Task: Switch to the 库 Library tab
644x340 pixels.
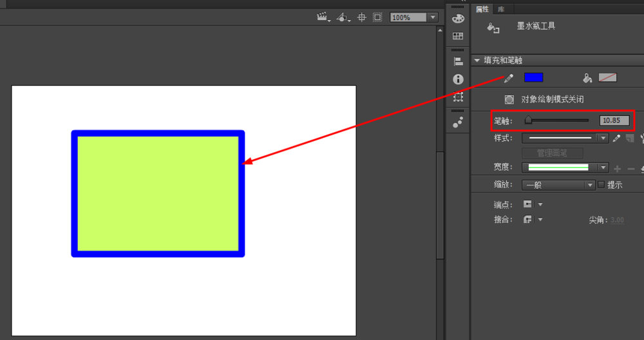Action: tap(501, 9)
